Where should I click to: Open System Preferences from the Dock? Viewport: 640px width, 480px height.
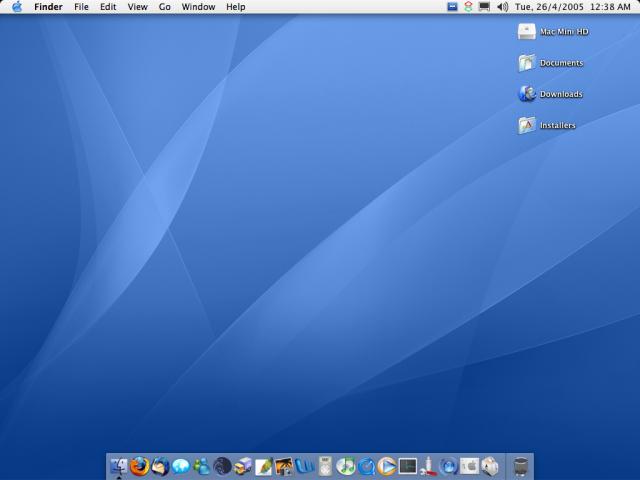pyautogui.click(x=469, y=466)
